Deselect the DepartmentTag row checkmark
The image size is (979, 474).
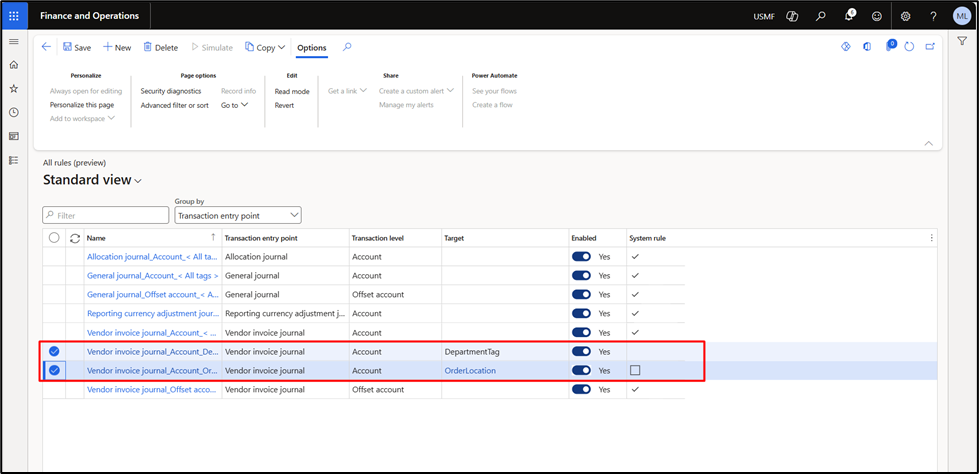(54, 352)
